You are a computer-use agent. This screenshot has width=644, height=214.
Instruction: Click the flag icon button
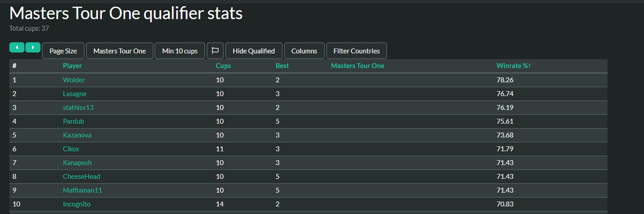(x=215, y=51)
